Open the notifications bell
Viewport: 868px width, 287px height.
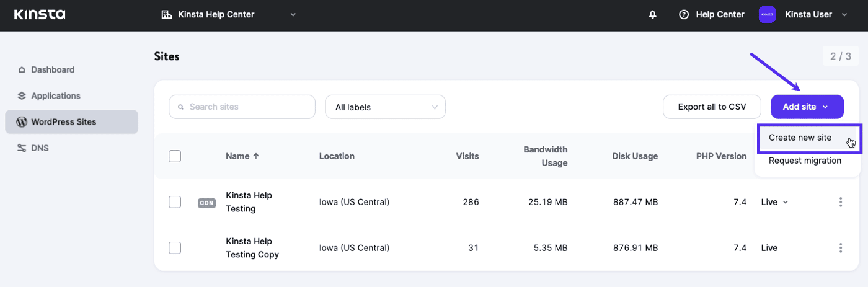(652, 15)
